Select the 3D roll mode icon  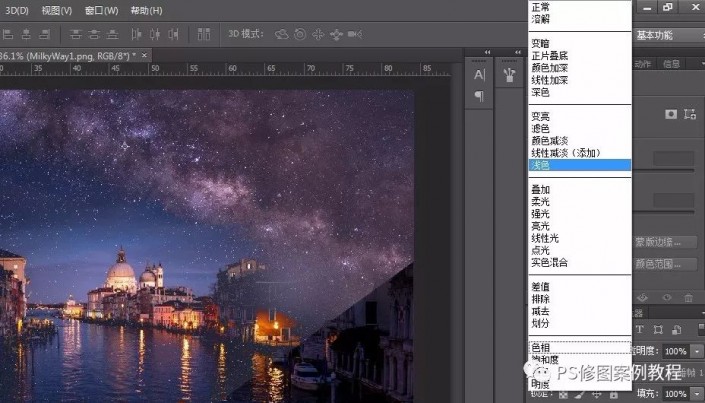(300, 34)
